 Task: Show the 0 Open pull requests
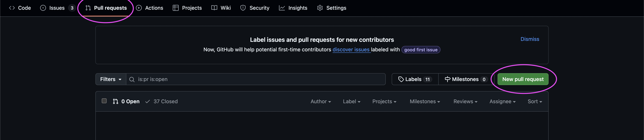click(126, 101)
